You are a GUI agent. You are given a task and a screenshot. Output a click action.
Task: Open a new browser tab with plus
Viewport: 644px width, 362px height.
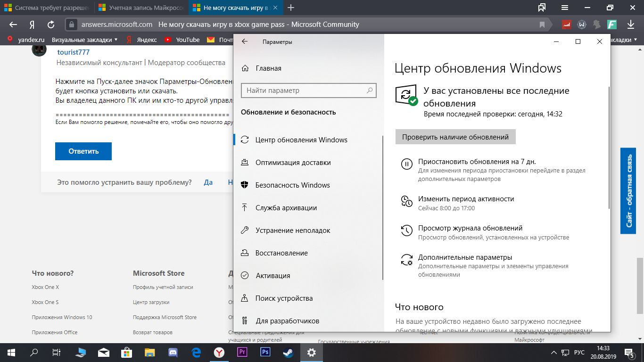[x=291, y=8]
